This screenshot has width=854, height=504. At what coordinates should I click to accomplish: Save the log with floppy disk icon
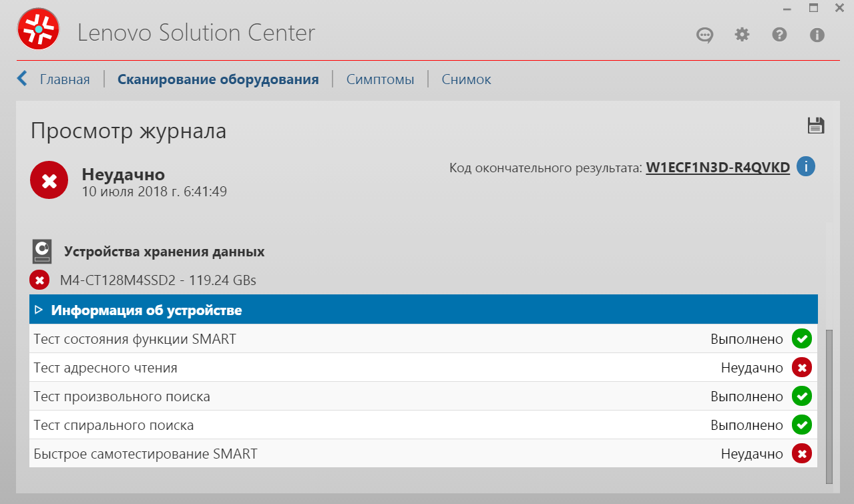coord(815,125)
